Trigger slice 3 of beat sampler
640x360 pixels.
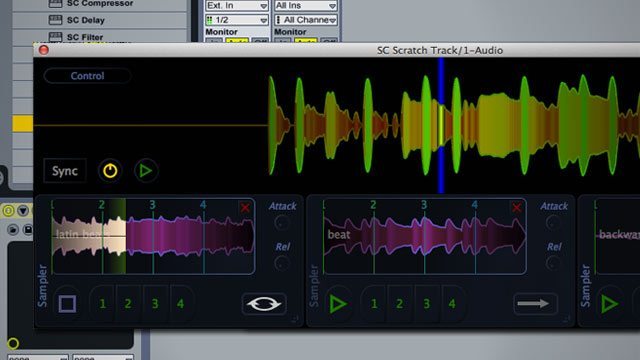click(x=426, y=304)
